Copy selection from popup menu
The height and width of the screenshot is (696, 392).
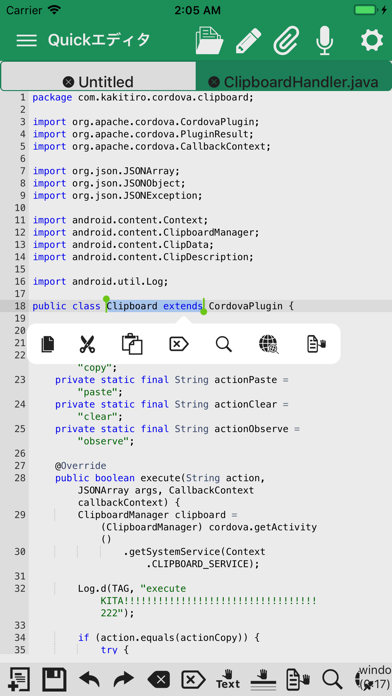(48, 344)
